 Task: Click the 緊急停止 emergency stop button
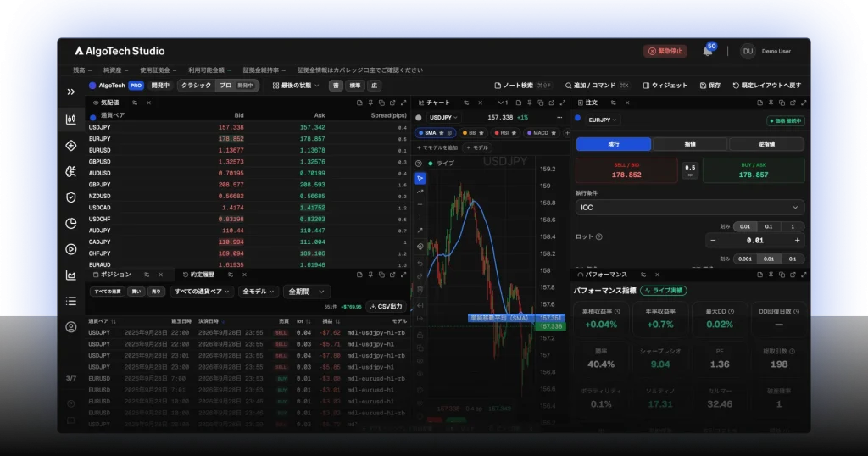coord(665,51)
